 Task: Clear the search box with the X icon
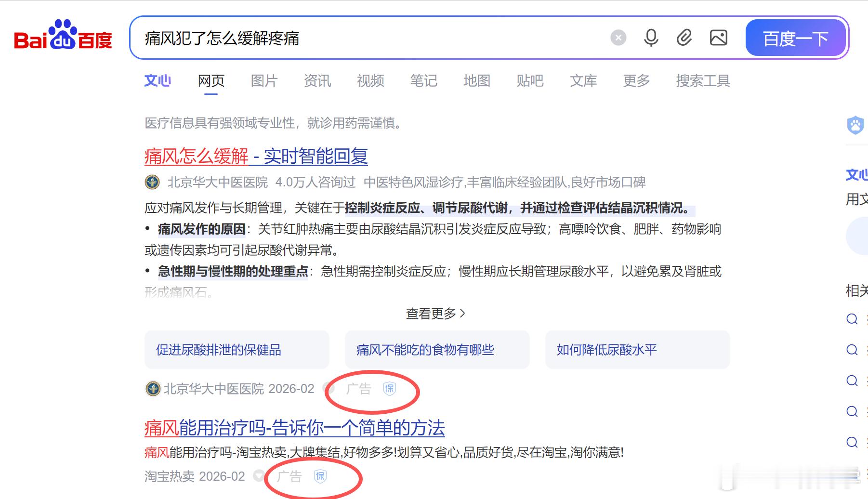(618, 38)
